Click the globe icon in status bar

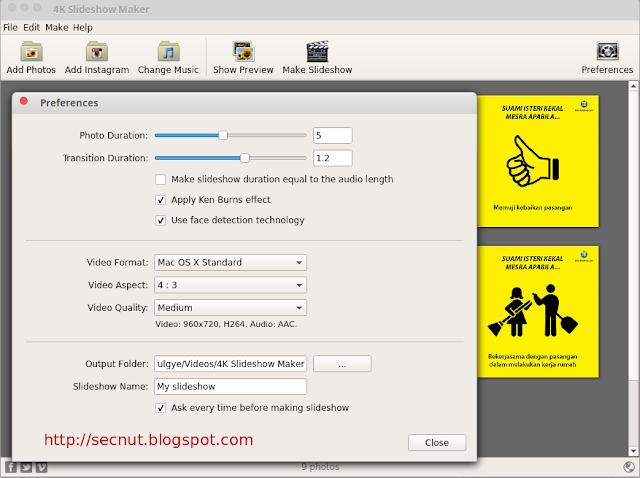[629, 467]
